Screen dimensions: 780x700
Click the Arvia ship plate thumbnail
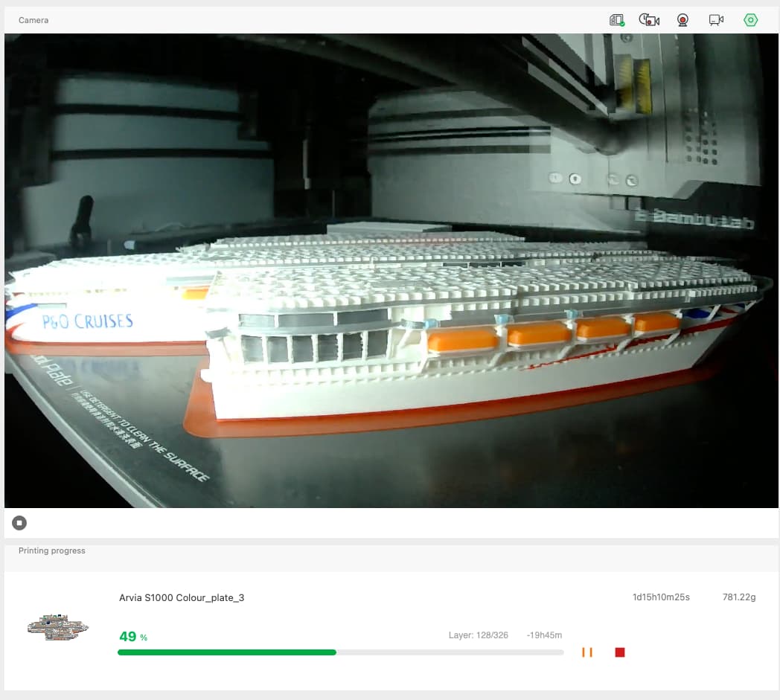coord(58,627)
